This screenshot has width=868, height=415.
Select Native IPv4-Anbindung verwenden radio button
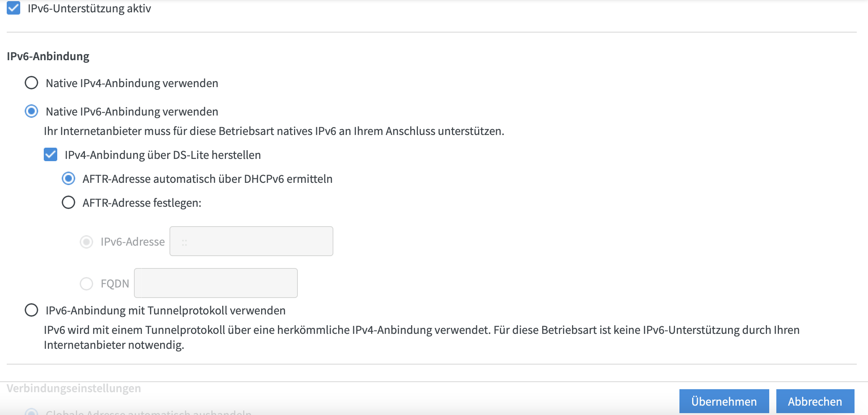(31, 83)
